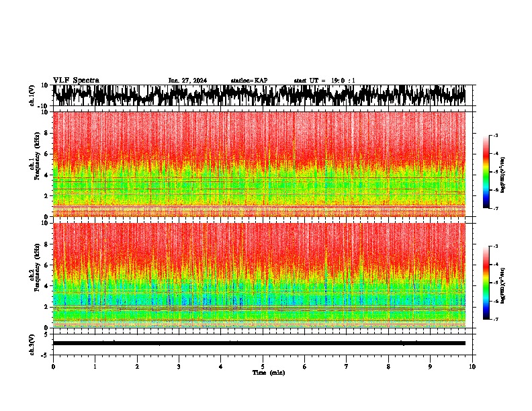Click the ch.1 spectrogram panel

click(x=259, y=164)
